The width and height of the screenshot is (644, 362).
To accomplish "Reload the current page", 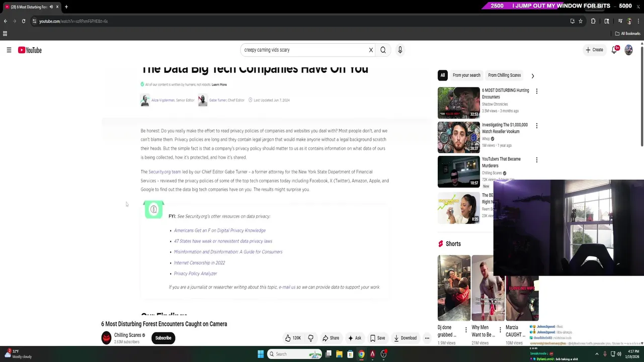I will [23, 21].
